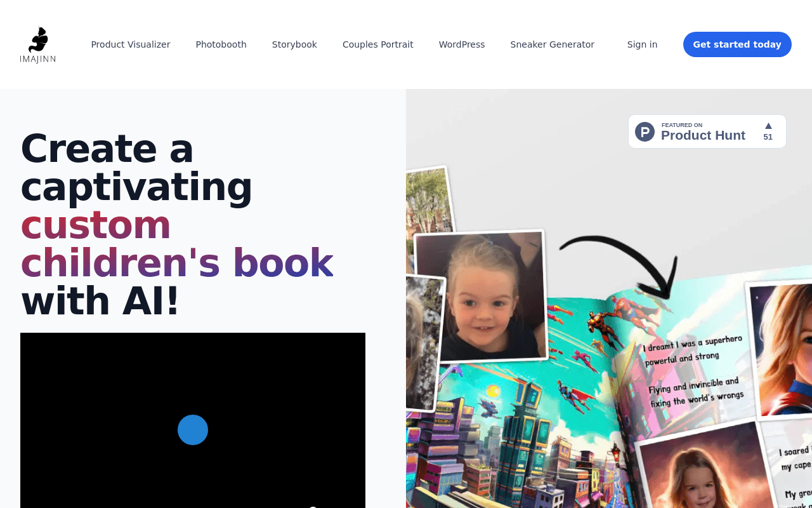The width and height of the screenshot is (812, 508).
Task: Open the Couples Portrait link
Action: (x=378, y=44)
